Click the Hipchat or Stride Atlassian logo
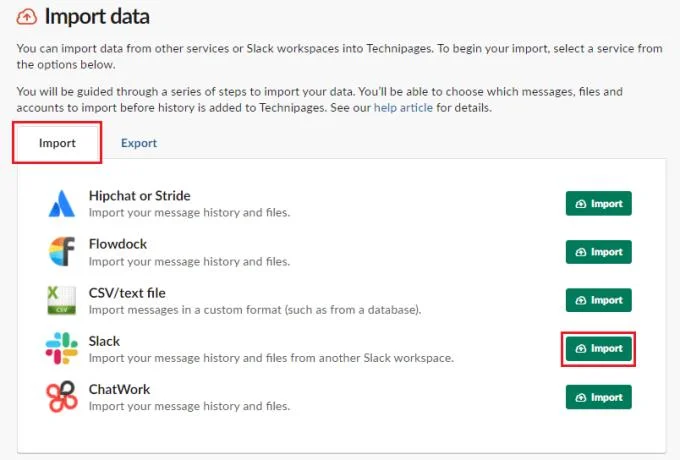The image size is (680, 460). tap(62, 203)
